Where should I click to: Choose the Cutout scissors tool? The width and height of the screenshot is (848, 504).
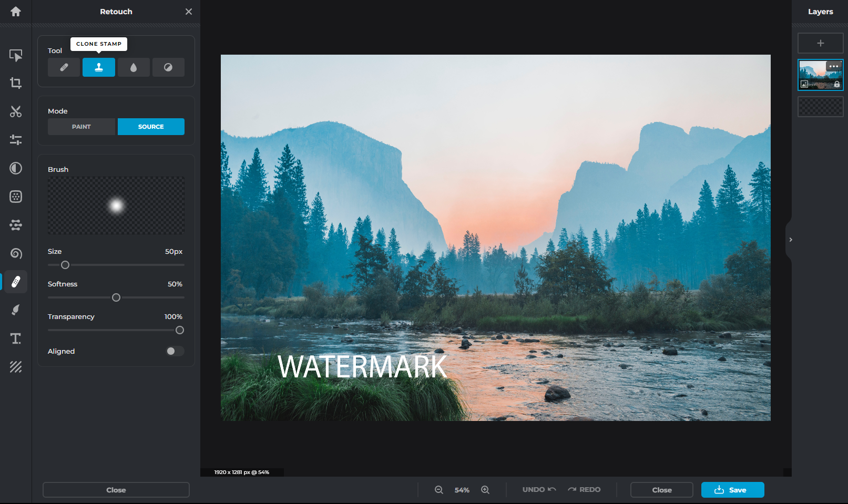tap(15, 111)
